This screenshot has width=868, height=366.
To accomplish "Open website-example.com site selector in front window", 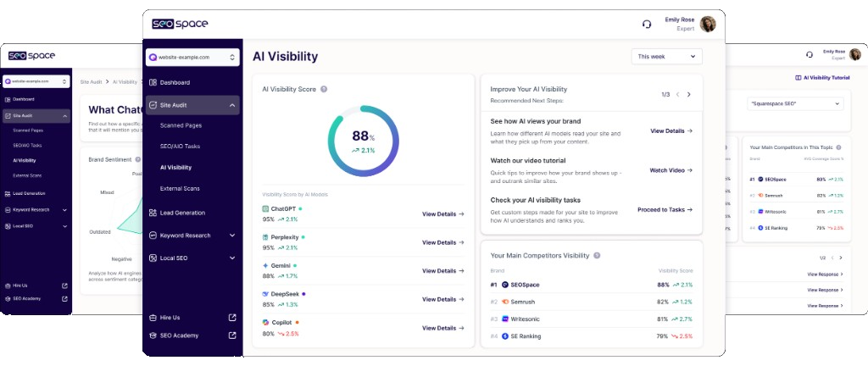I will [x=192, y=57].
